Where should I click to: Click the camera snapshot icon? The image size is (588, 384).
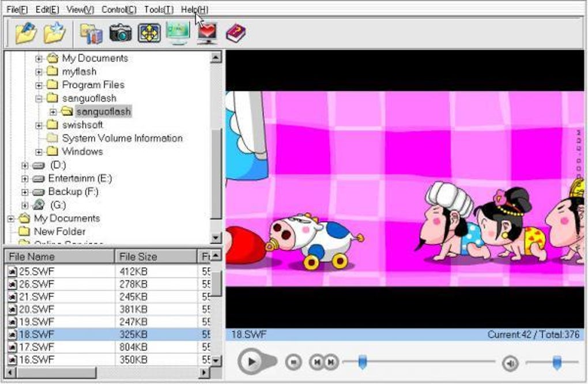[120, 33]
